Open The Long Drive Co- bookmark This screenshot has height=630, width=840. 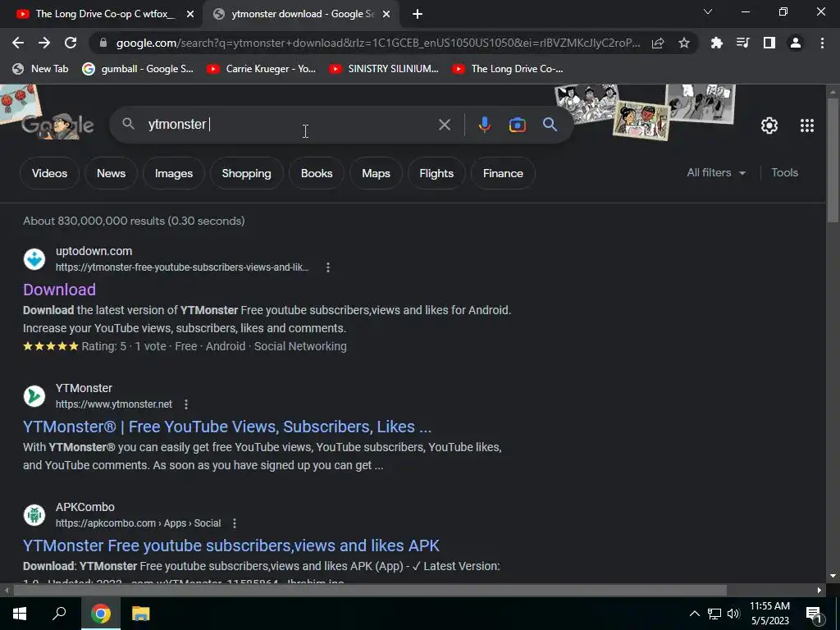pos(507,69)
